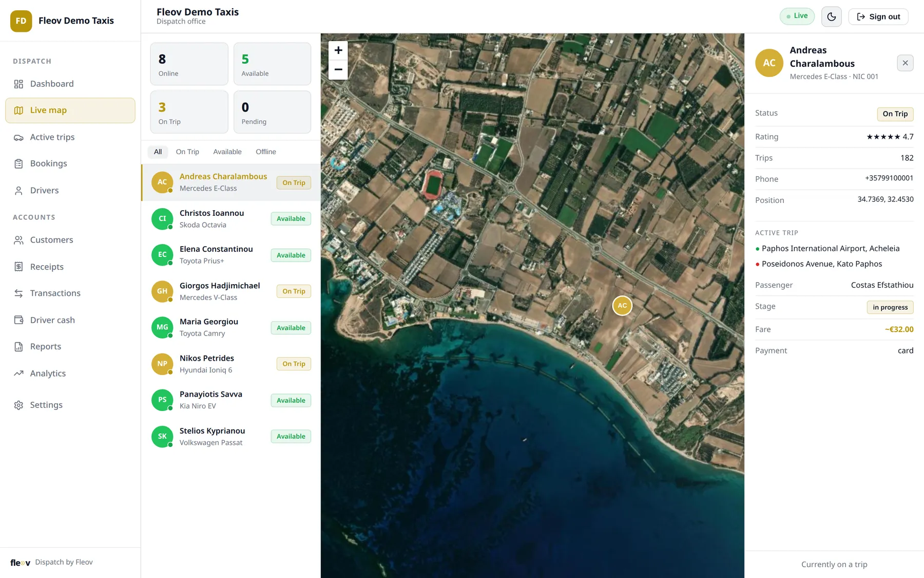Click the Transactions arrows icon
Image resolution: width=924 pixels, height=578 pixels.
click(18, 293)
